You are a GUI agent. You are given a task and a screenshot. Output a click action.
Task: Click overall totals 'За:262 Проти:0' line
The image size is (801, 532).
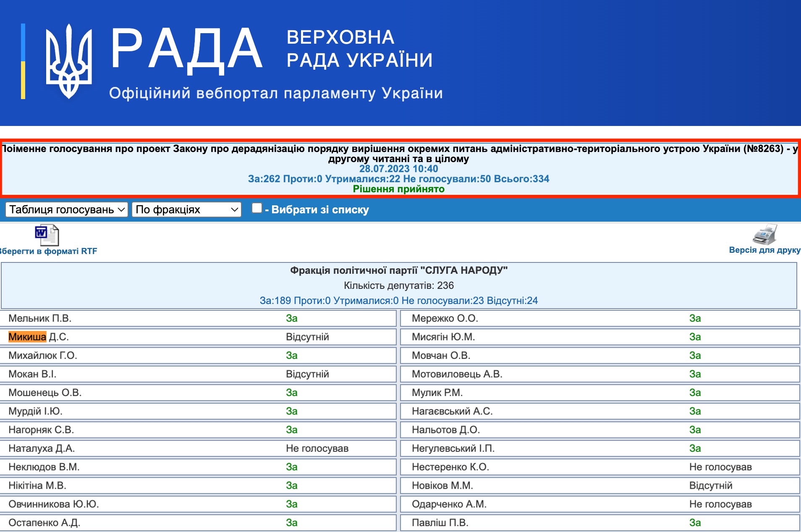pos(398,179)
